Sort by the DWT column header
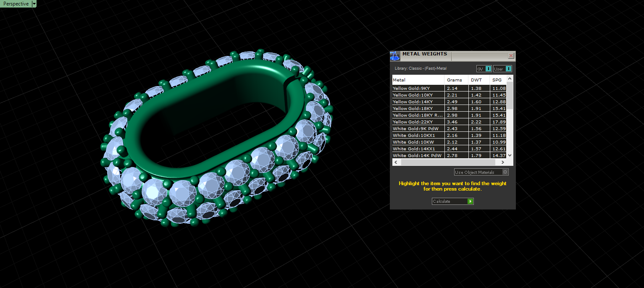This screenshot has height=288, width=644. 479,80
